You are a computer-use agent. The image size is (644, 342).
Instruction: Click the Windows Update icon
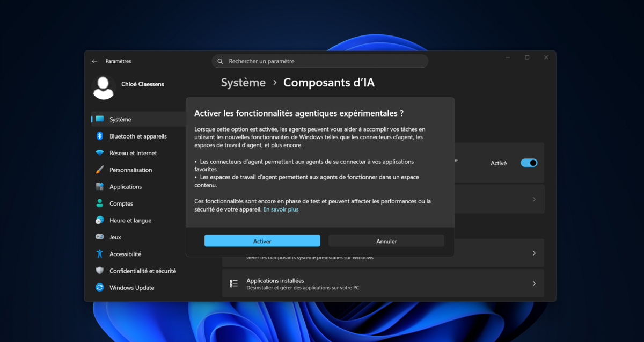pyautogui.click(x=100, y=288)
